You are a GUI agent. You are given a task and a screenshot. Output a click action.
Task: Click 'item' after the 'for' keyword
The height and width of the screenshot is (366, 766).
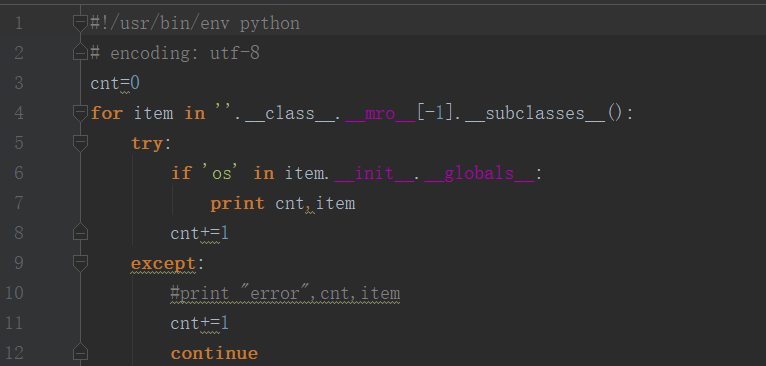coord(153,113)
